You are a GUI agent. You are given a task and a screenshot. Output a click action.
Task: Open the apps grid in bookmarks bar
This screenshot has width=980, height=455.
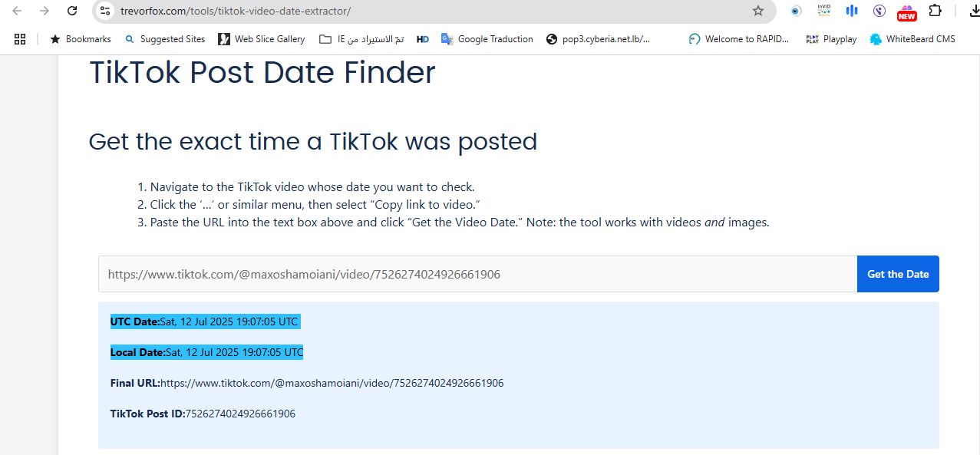point(20,39)
